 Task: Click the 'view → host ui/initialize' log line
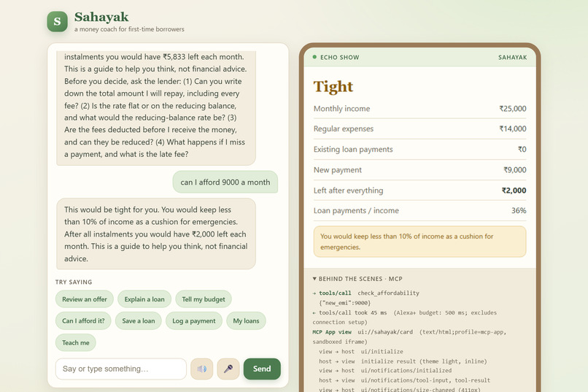361,352
